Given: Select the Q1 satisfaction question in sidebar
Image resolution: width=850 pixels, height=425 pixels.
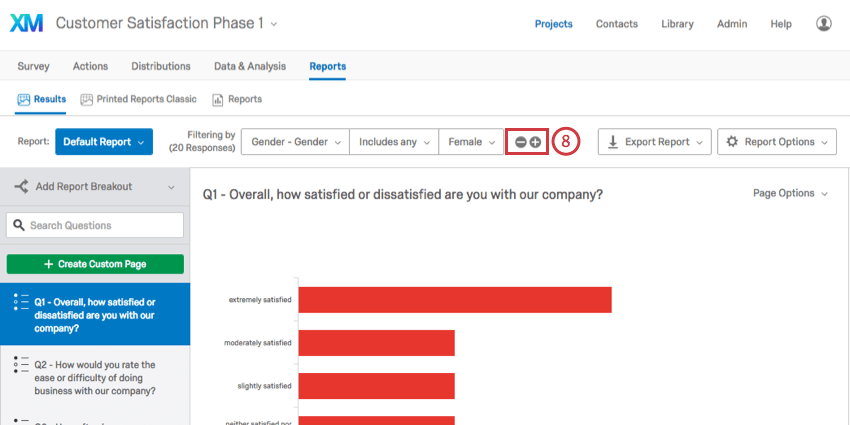Looking at the screenshot, I should [95, 314].
